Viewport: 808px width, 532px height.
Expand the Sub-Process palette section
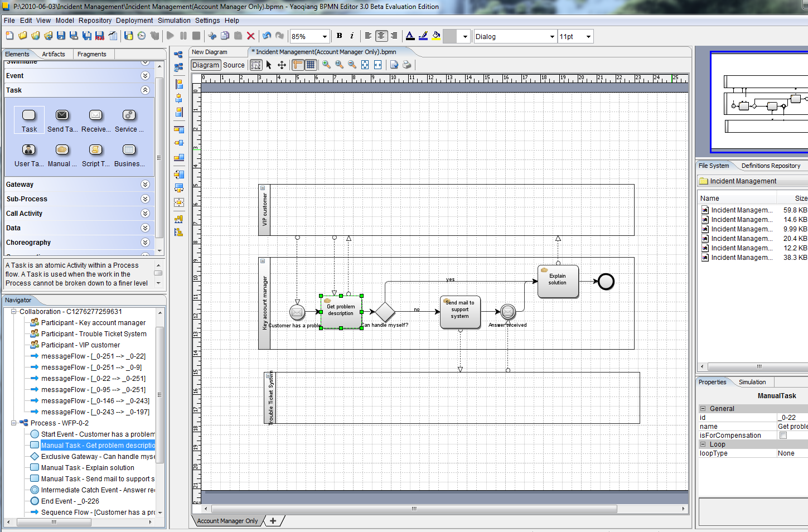click(145, 199)
